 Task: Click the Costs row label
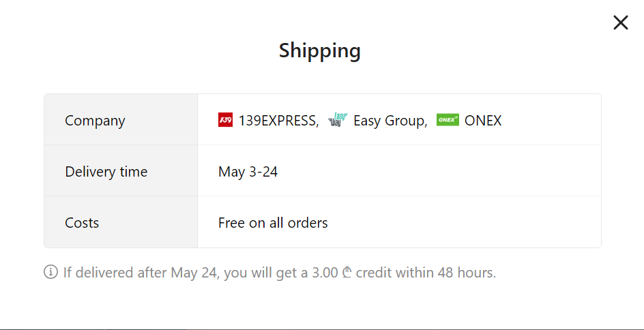(x=82, y=223)
